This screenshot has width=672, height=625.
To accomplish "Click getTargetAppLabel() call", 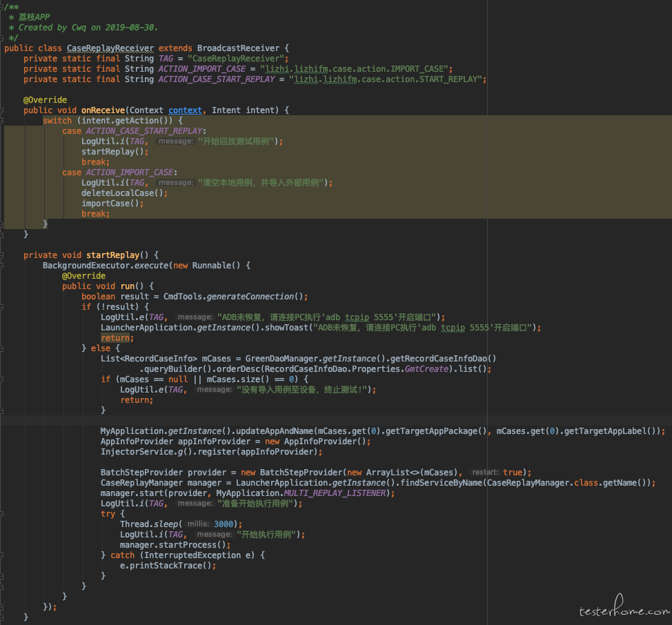I will pyautogui.click(x=610, y=431).
